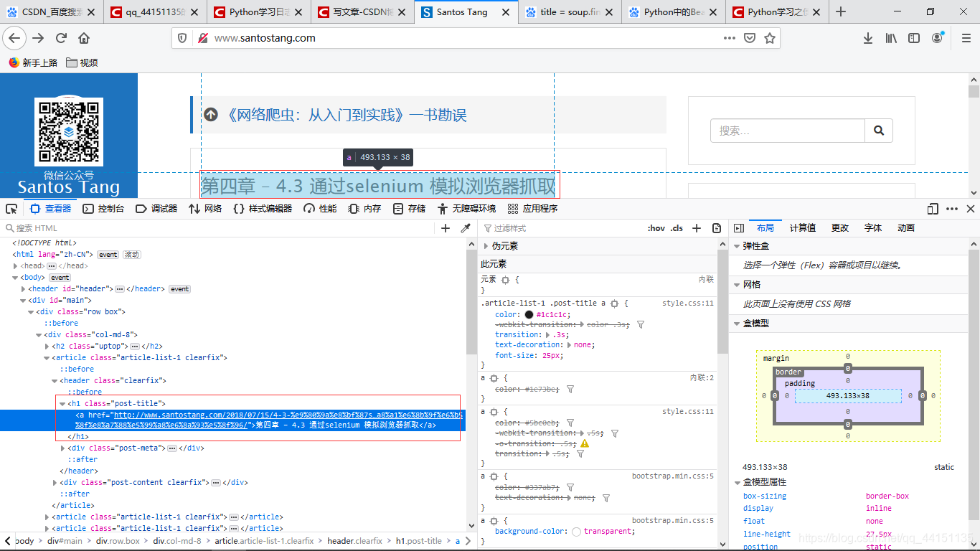Open a new tab with the plus button
The height and width of the screenshot is (551, 980).
pyautogui.click(x=841, y=11)
